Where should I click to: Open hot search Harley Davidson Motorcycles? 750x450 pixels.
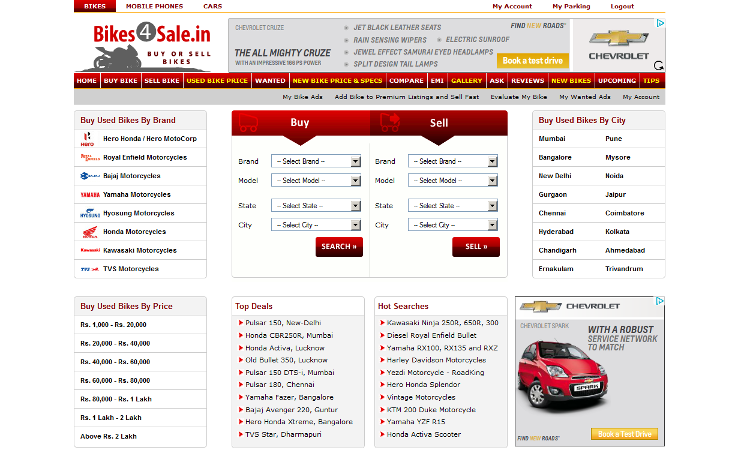[436, 360]
